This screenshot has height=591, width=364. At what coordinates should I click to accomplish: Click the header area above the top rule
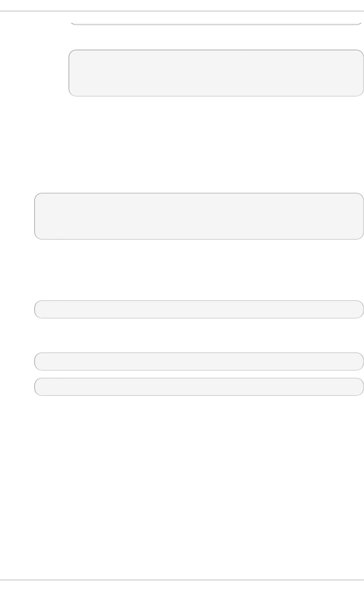[x=182, y=5]
